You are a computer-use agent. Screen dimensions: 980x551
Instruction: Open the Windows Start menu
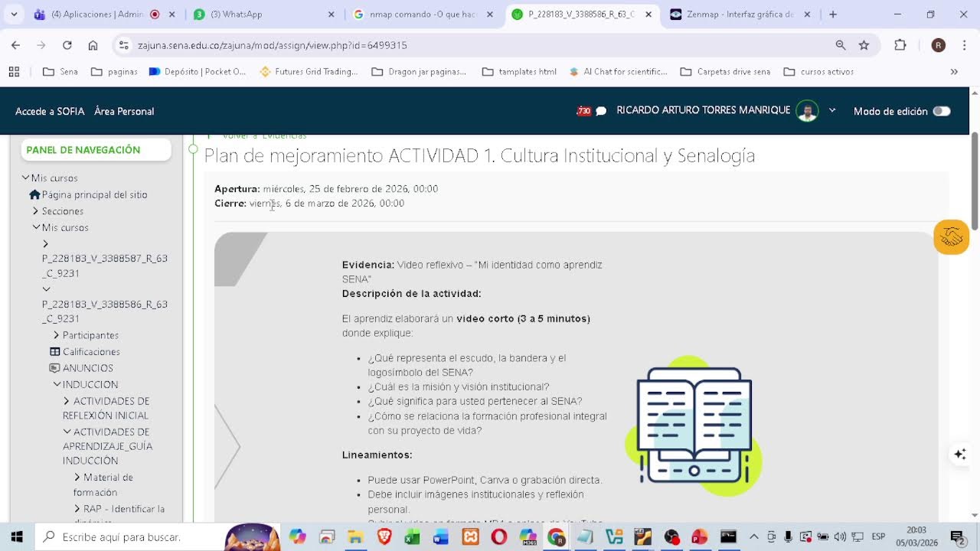point(17,536)
